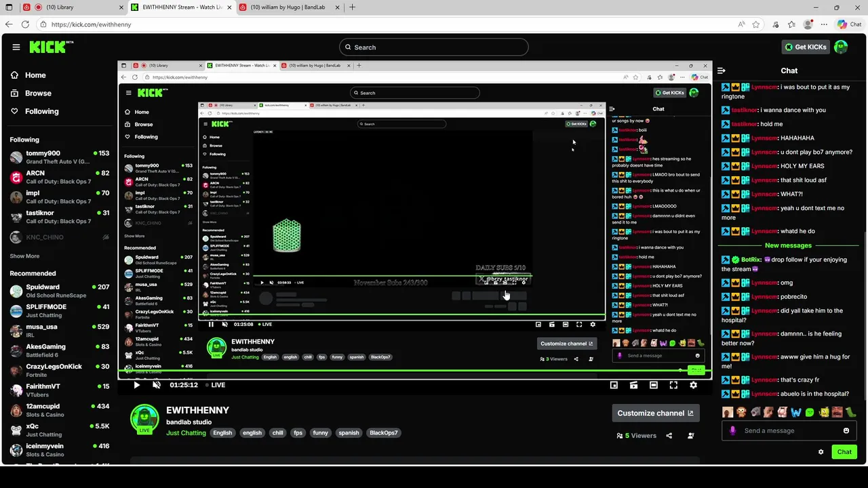Click the Customize channel button
Viewport: 868px width, 488px height.
click(x=655, y=413)
